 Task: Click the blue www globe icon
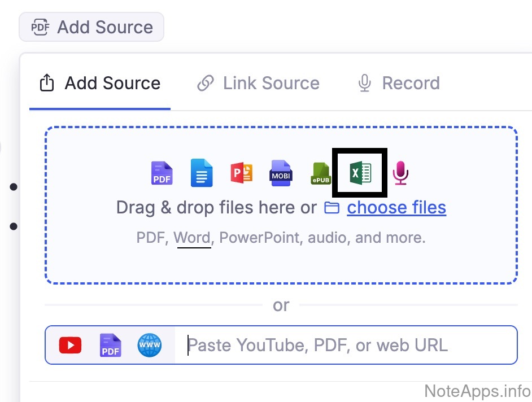point(150,345)
